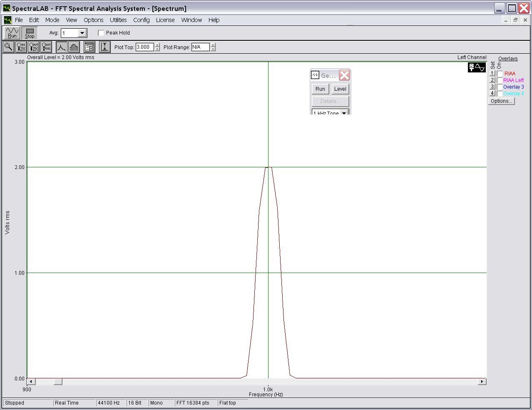Click the "Left Channel" label above plot

[472, 57]
